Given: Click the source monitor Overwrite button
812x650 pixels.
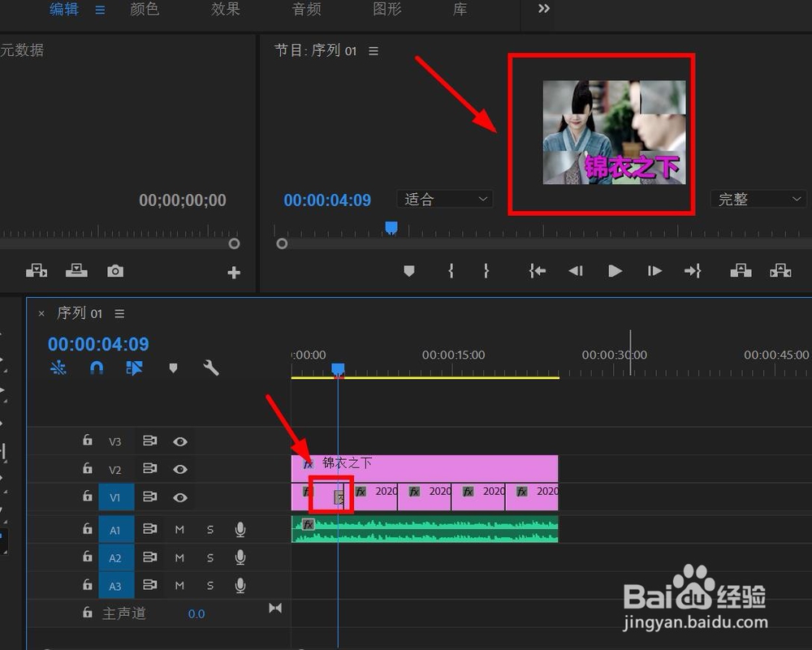Looking at the screenshot, I should [x=76, y=270].
